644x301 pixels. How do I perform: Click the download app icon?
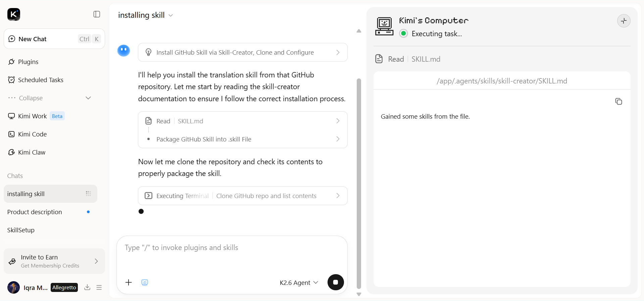pyautogui.click(x=87, y=287)
